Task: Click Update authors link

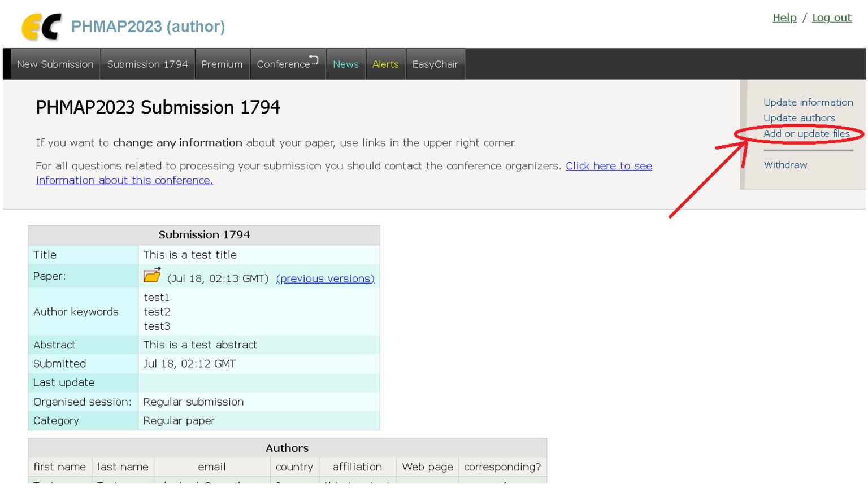Action: click(798, 118)
